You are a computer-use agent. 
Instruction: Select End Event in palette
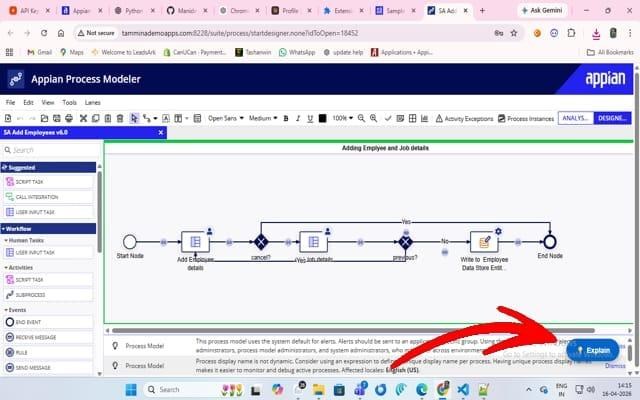click(x=48, y=322)
